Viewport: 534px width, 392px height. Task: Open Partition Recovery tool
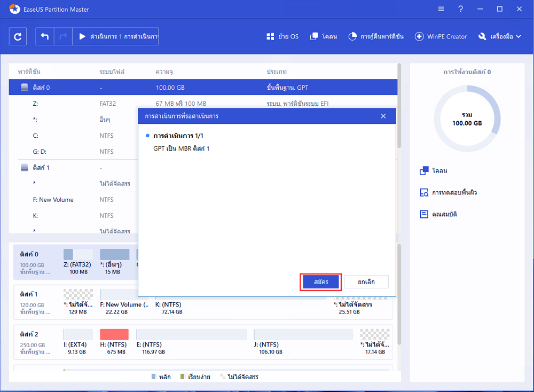point(376,36)
